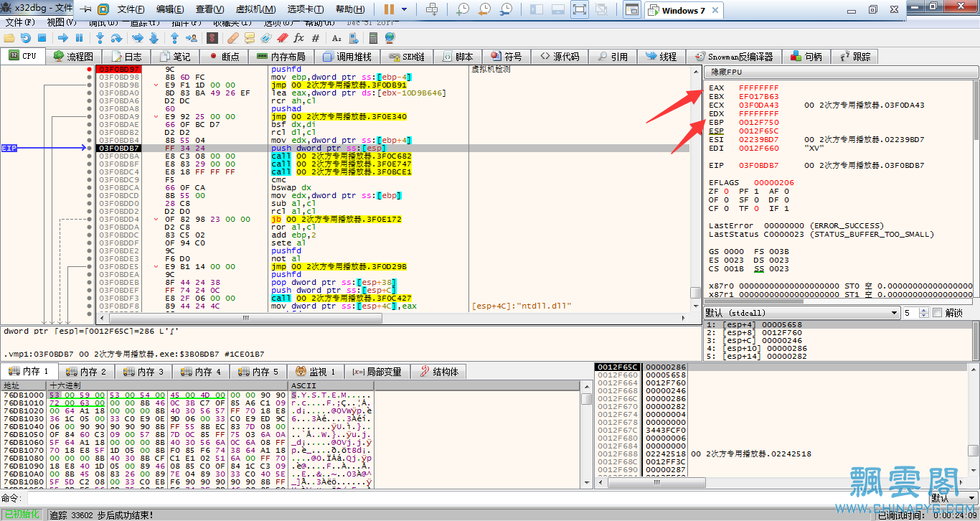Step into using the toolbar icon
This screenshot has width=980, height=521.
click(100, 37)
